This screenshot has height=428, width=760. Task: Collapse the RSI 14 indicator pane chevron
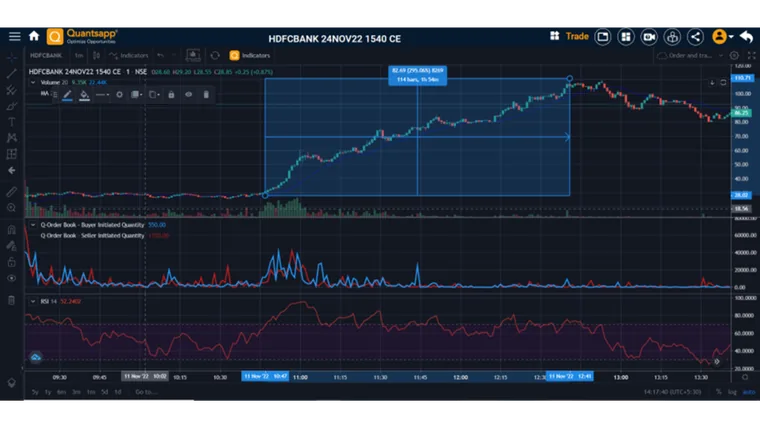32,301
